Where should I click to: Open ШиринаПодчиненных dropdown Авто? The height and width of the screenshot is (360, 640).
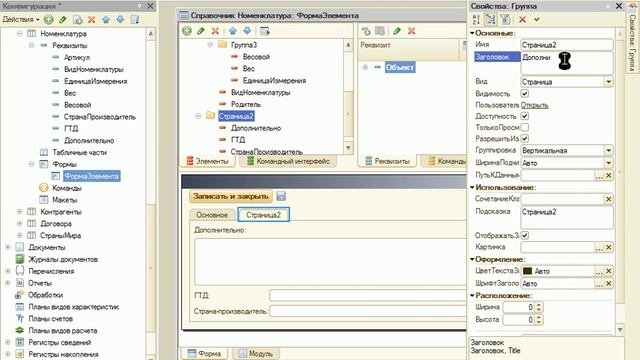coord(609,163)
